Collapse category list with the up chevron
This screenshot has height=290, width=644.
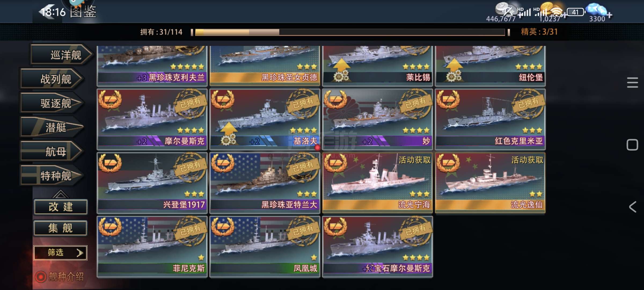(60, 194)
